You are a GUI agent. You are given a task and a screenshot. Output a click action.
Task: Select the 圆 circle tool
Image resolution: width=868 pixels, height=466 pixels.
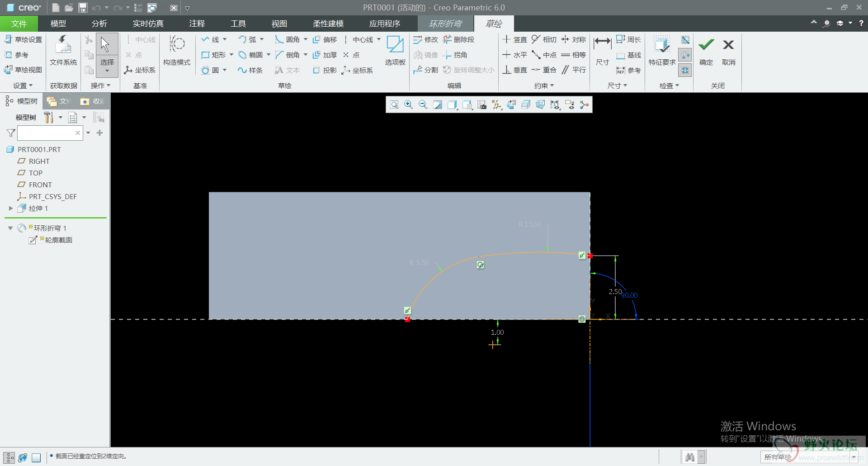[211, 70]
